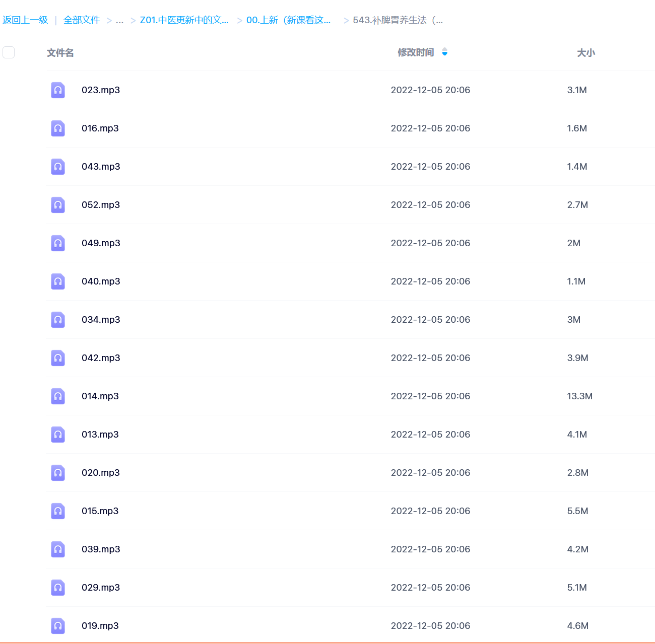
Task: Click the modified date of 023.mp3
Action: (x=431, y=90)
